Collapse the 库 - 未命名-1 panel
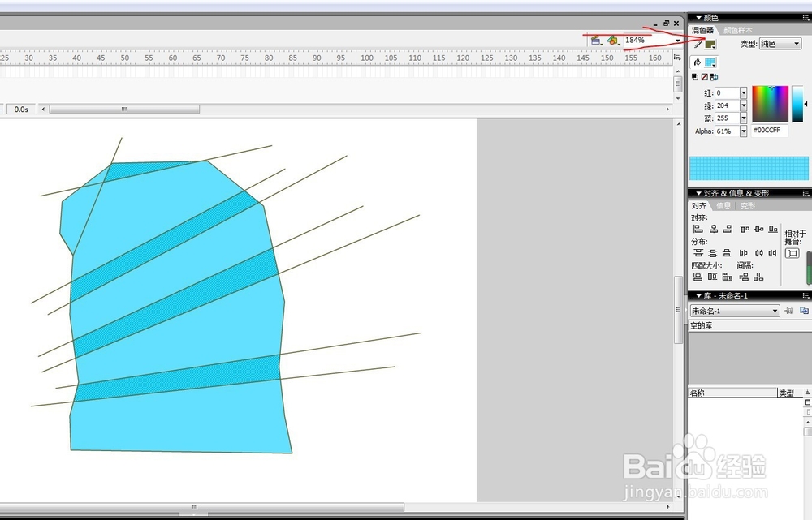The width and height of the screenshot is (812, 520). (698, 295)
